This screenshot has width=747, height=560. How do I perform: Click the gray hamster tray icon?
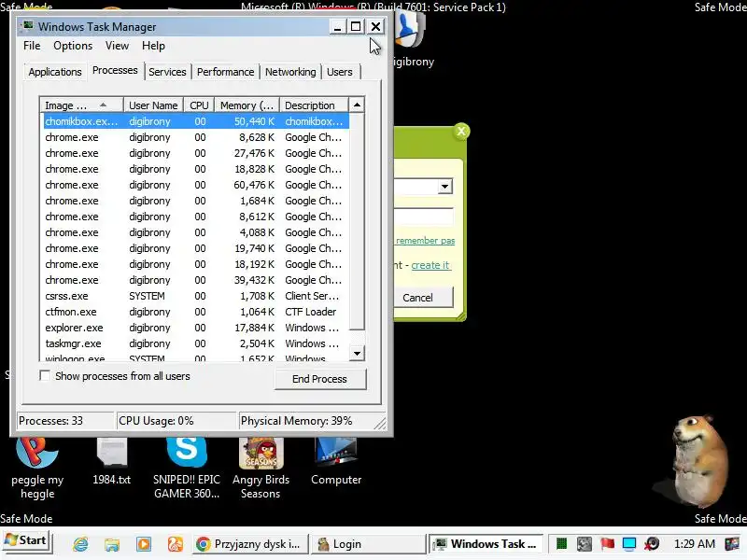click(585, 543)
